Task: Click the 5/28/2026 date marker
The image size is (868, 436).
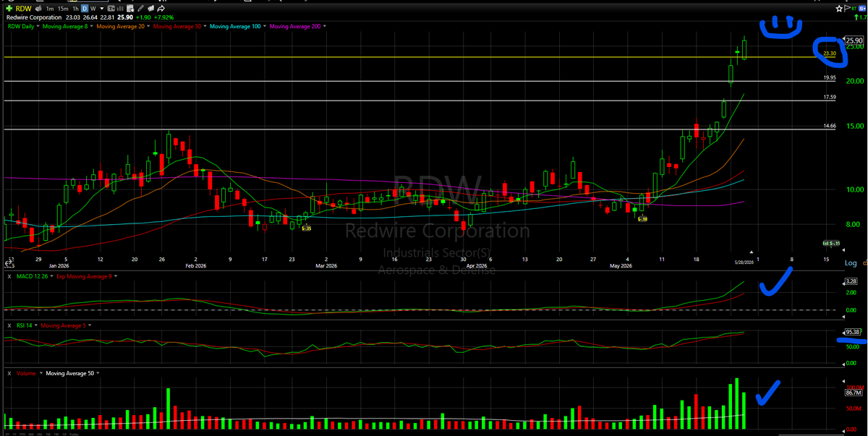Action: pyautogui.click(x=744, y=262)
